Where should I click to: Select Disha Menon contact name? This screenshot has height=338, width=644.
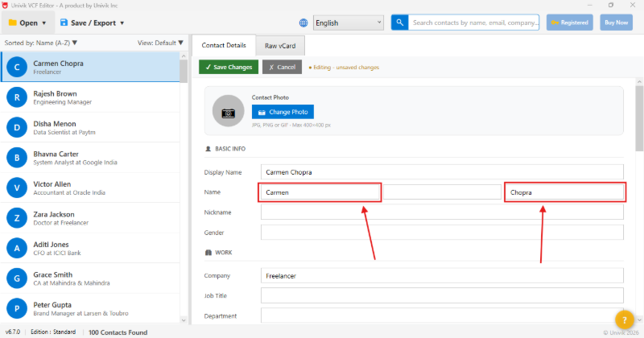coord(55,124)
